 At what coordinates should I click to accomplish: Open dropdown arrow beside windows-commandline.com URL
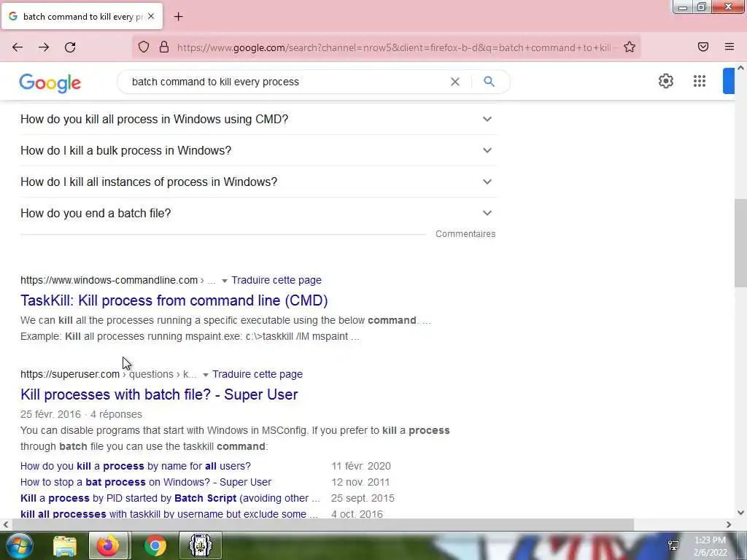click(225, 281)
